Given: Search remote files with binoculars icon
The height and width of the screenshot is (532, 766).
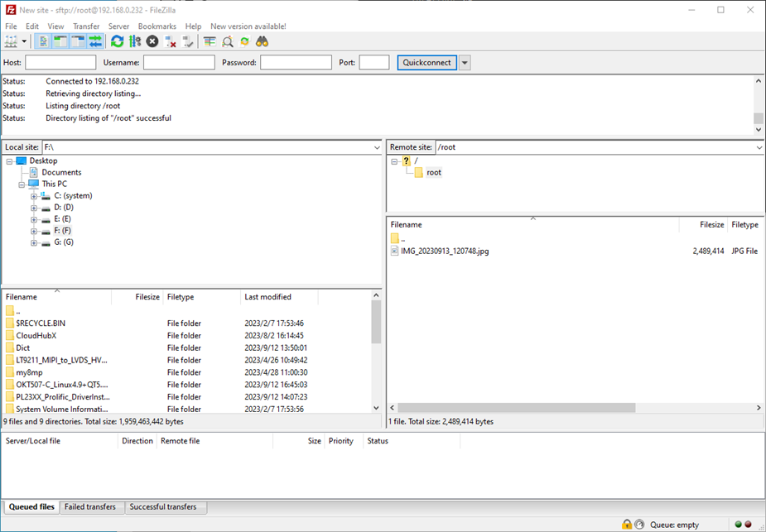Looking at the screenshot, I should click(262, 41).
